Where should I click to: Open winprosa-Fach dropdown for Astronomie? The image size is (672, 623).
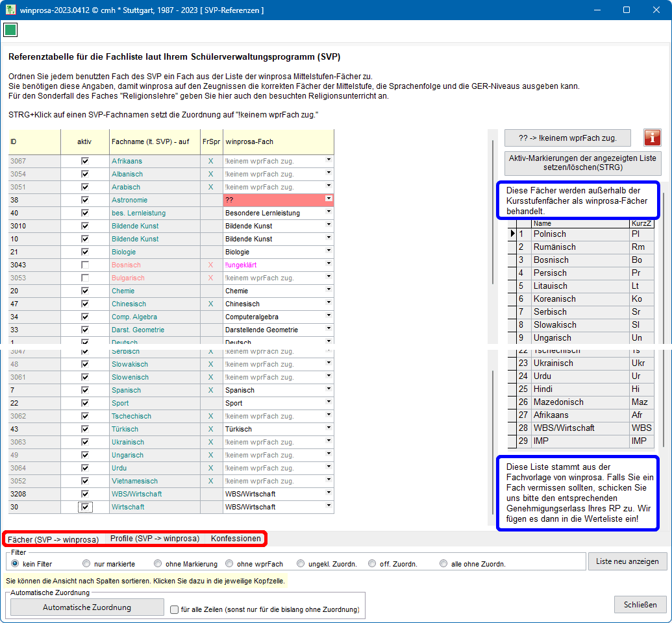[329, 199]
